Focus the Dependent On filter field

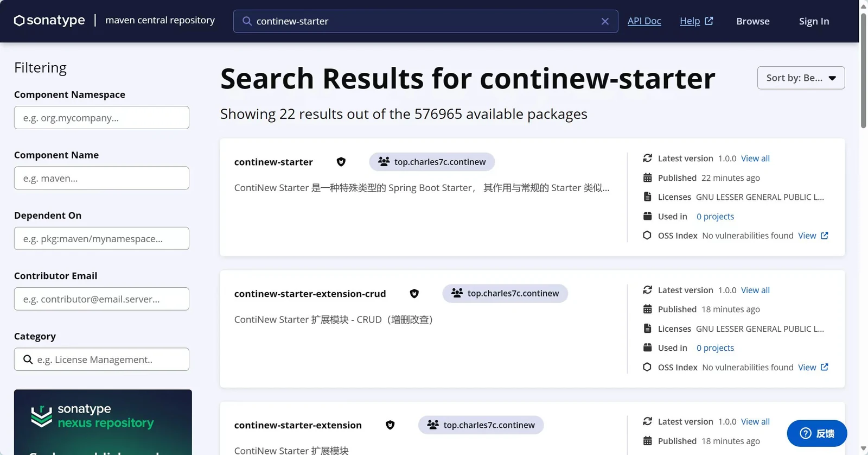point(101,238)
